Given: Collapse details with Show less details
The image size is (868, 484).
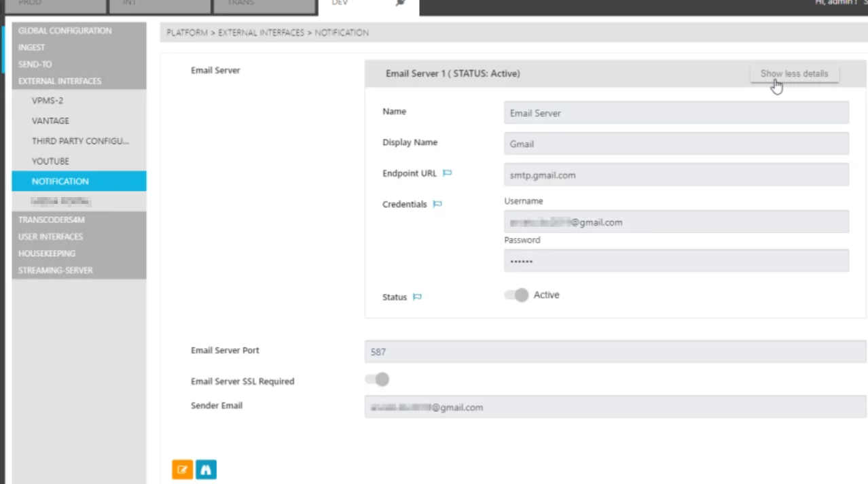Looking at the screenshot, I should (794, 73).
